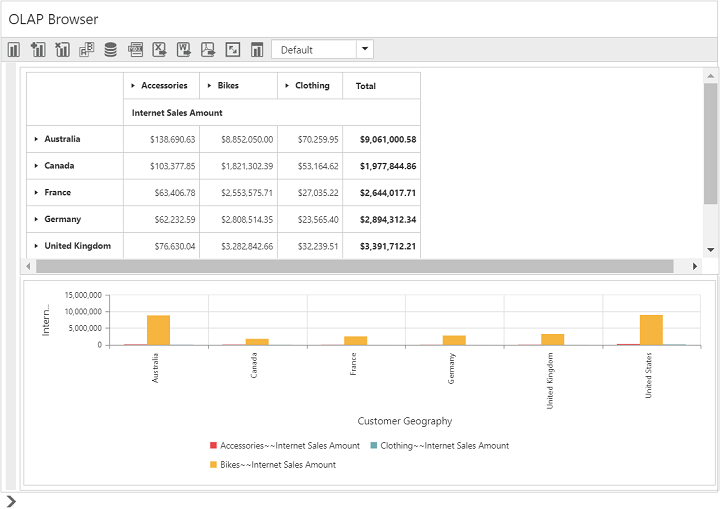The height and width of the screenshot is (509, 720).
Task: Export the report to Word
Action: tap(184, 49)
